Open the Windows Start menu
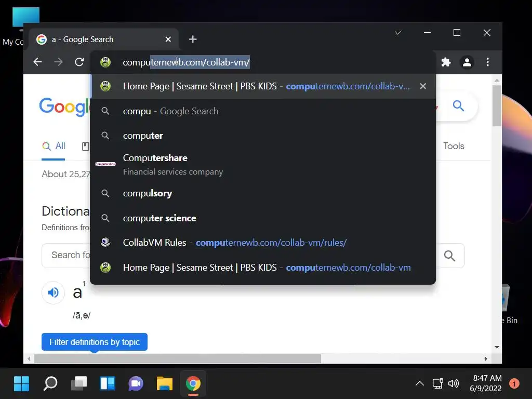532x399 pixels. click(x=22, y=383)
